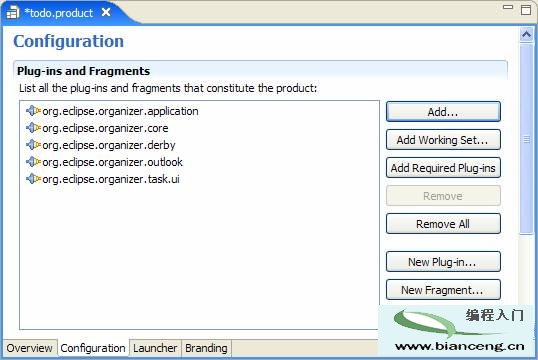Go to the Branding tab

(x=206, y=348)
